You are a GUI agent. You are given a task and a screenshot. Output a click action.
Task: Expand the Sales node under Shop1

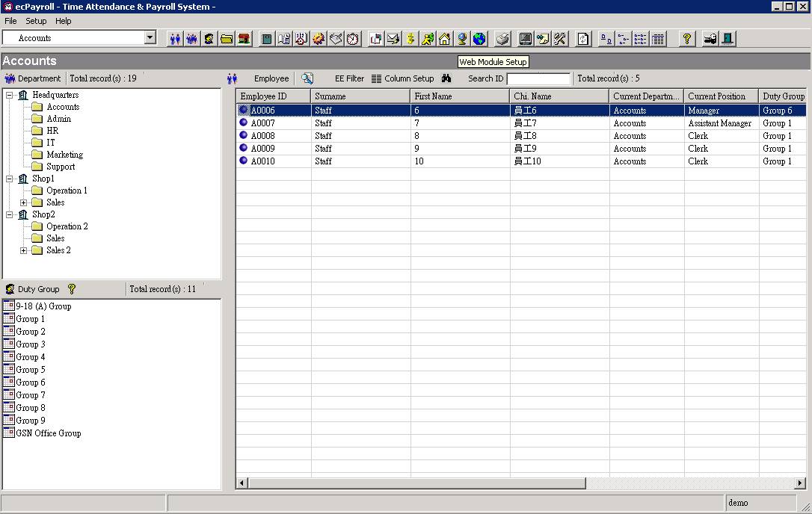click(x=23, y=203)
